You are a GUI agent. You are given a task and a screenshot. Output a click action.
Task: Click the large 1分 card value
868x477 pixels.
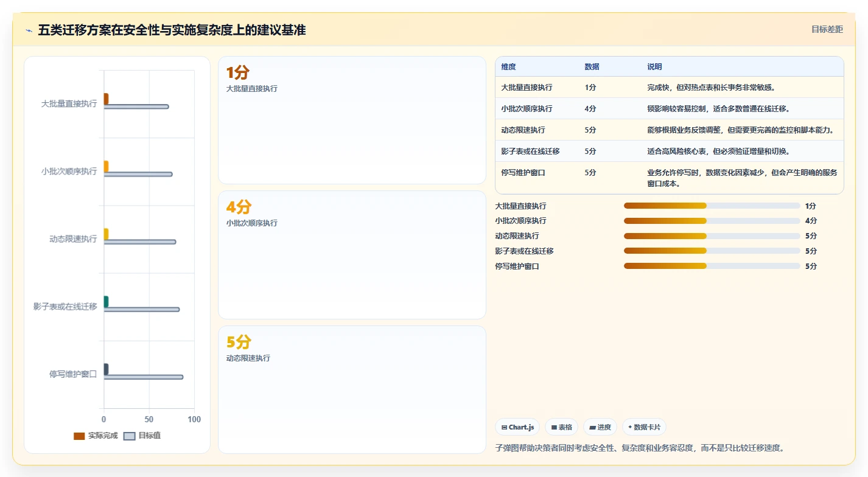(x=238, y=73)
